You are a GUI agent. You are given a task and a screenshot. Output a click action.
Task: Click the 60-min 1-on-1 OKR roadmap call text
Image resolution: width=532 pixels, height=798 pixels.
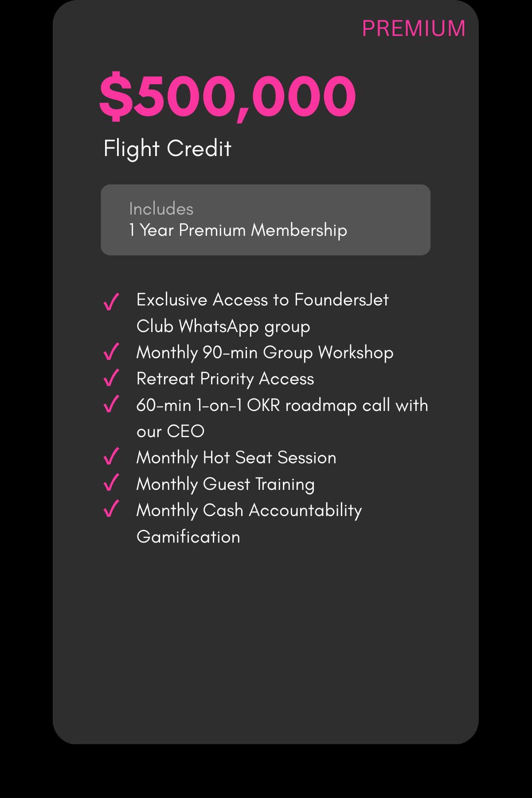click(x=282, y=418)
